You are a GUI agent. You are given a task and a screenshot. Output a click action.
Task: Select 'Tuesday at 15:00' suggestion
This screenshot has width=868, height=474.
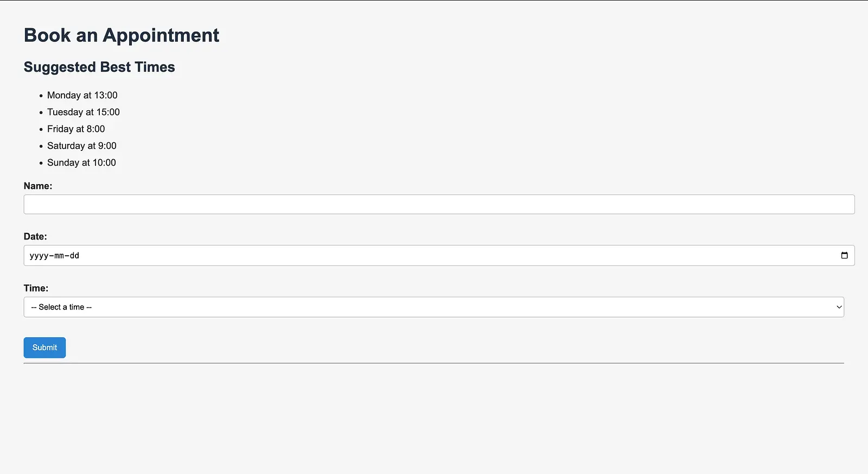(83, 112)
